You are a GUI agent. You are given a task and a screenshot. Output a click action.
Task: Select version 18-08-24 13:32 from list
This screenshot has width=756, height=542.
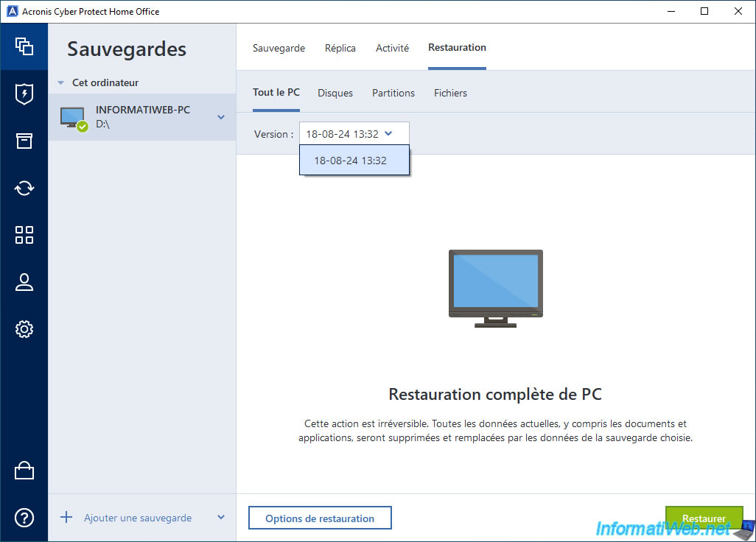[354, 161]
